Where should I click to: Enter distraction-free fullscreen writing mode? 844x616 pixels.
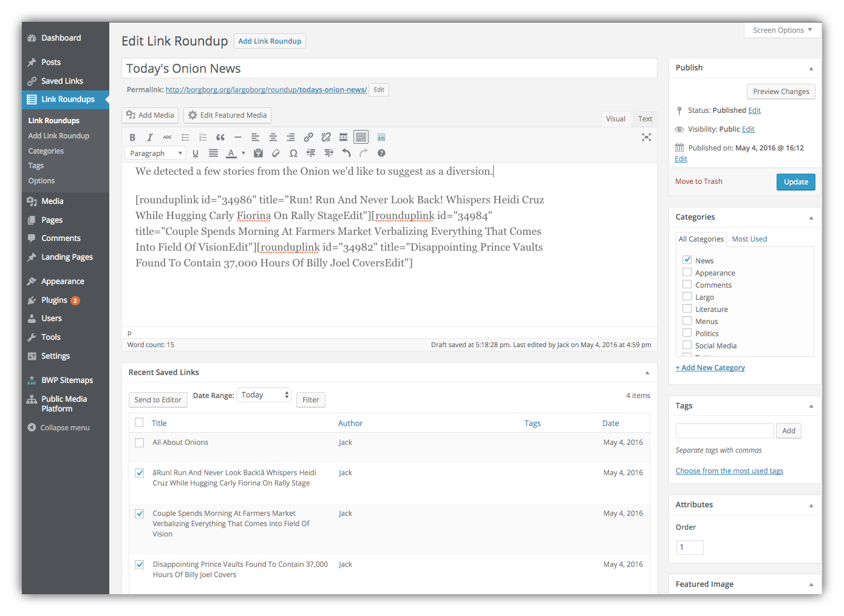646,137
